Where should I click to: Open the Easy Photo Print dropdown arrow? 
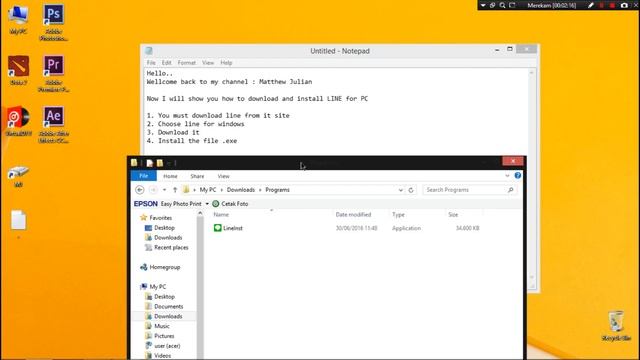207,204
